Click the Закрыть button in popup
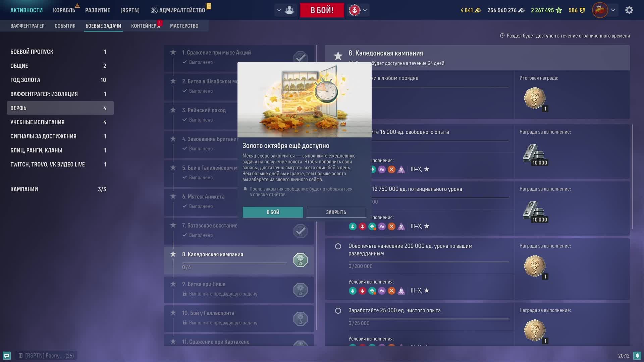The image size is (644, 362). coord(336,212)
